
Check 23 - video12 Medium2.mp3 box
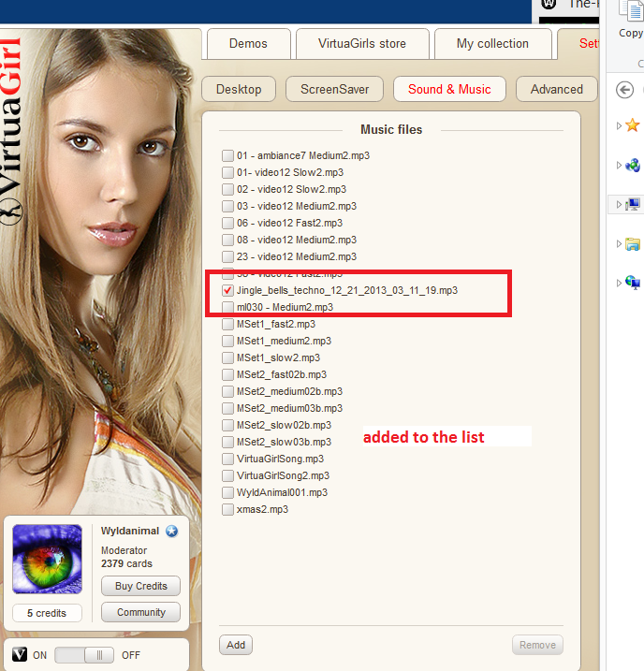point(227,256)
